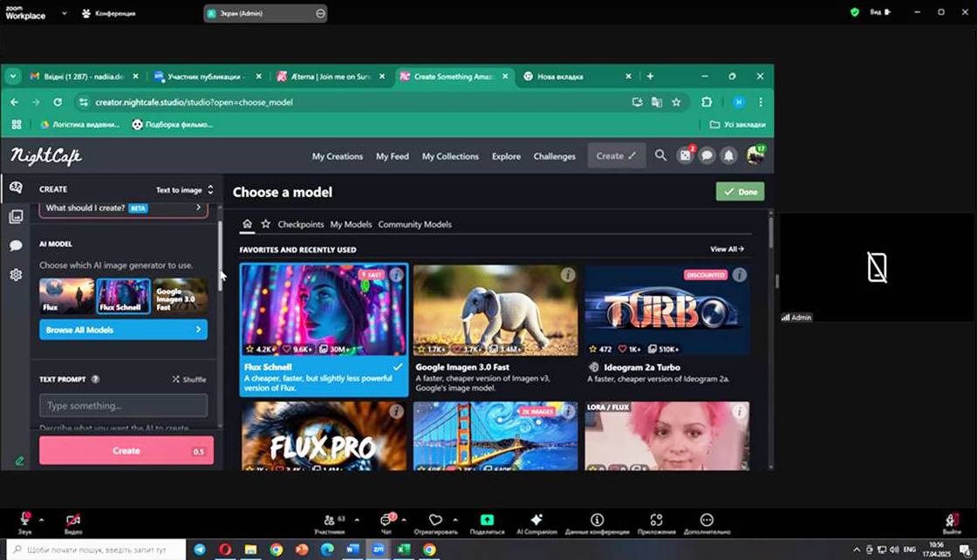Select the Flux model thumbnail in AI Model
Image resolution: width=977 pixels, height=560 pixels.
pos(66,297)
